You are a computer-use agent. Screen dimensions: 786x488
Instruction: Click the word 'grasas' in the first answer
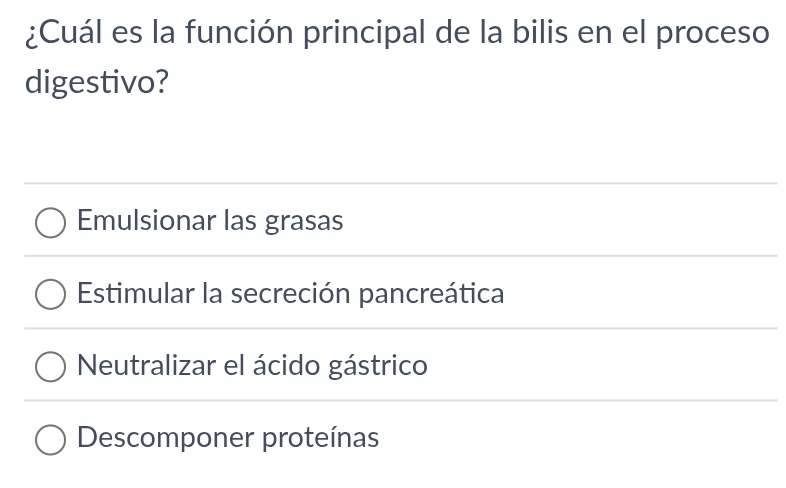point(303,221)
